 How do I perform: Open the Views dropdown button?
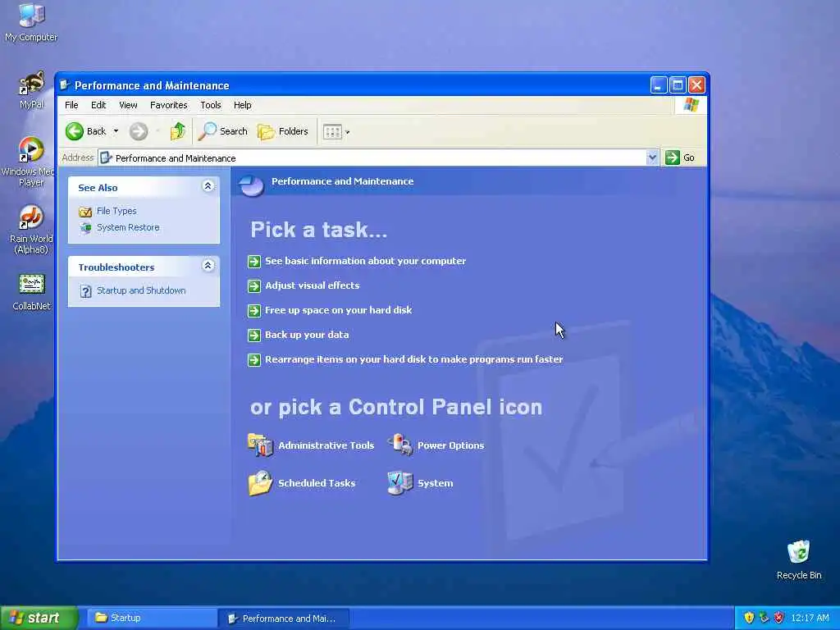(x=336, y=131)
